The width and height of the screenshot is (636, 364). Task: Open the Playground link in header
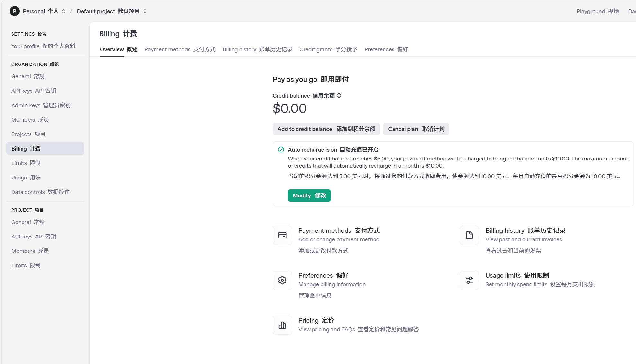click(x=597, y=11)
